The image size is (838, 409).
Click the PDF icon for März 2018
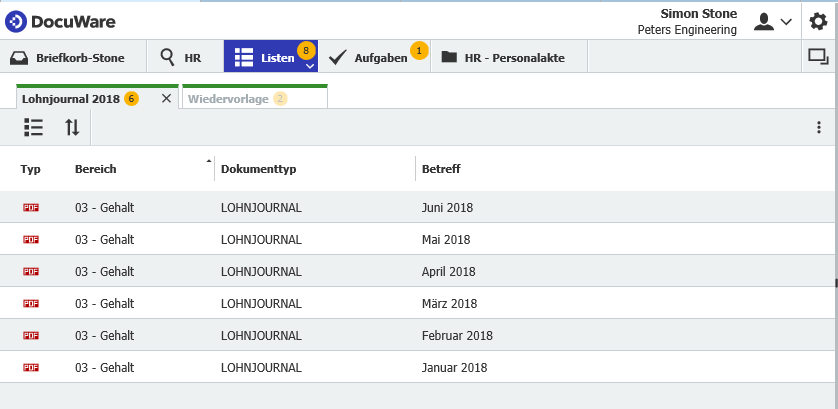pyautogui.click(x=31, y=304)
